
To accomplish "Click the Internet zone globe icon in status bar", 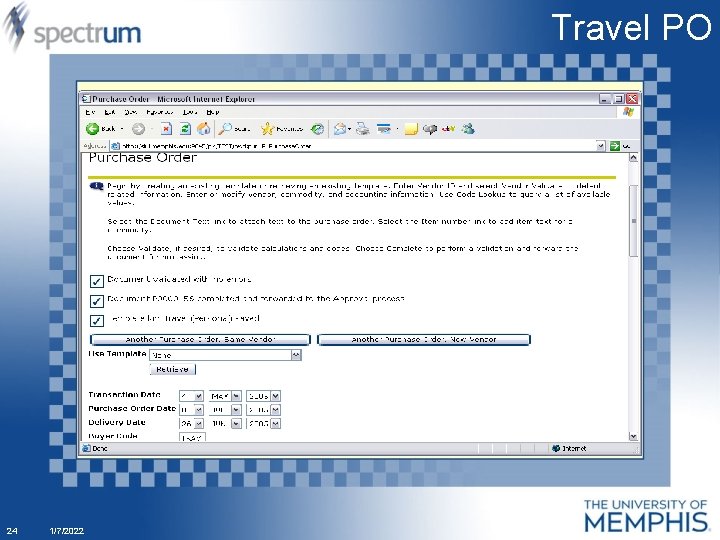I will [556, 448].
